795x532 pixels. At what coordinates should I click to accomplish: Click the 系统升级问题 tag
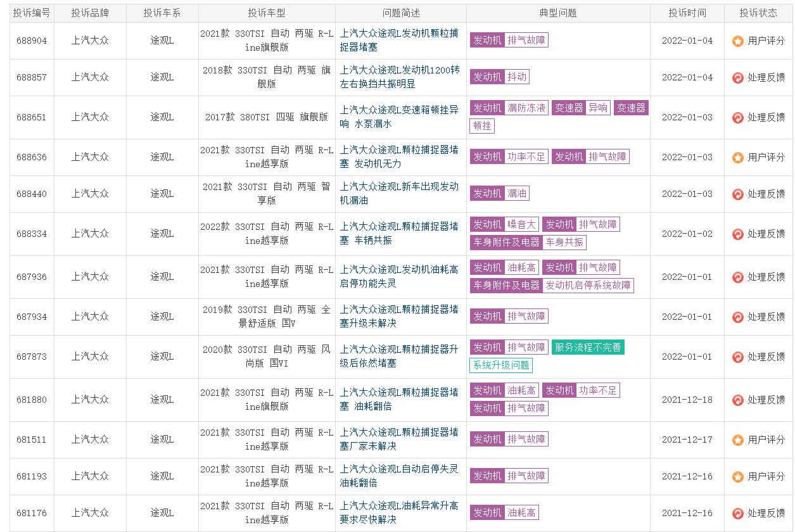tap(500, 365)
